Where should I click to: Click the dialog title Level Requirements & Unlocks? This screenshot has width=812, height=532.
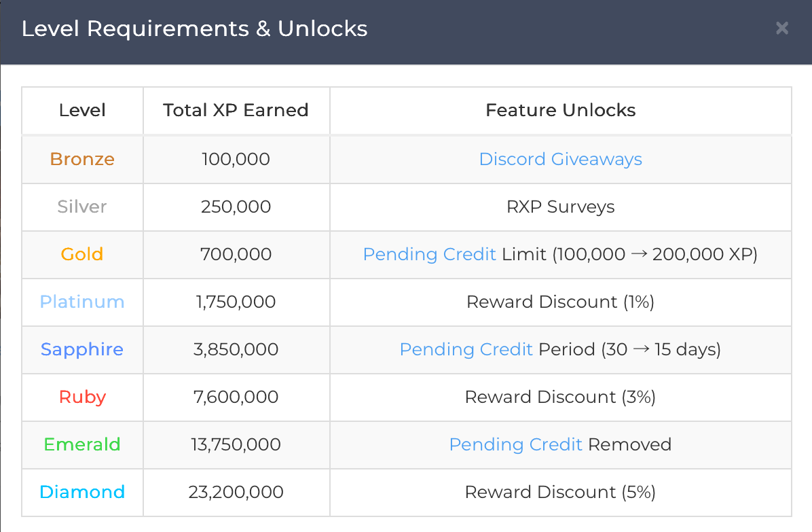point(195,29)
